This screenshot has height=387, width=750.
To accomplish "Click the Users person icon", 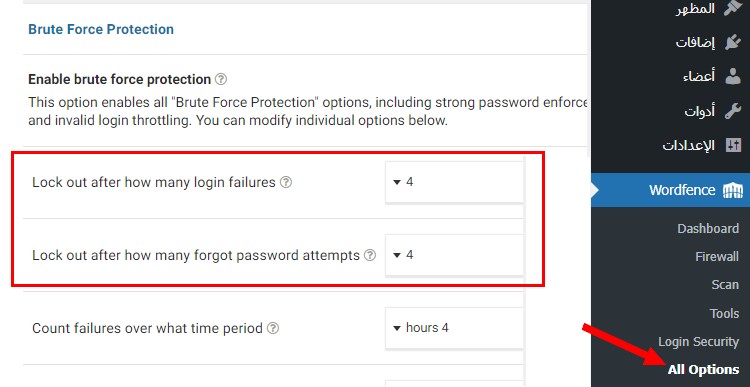I will pos(732,76).
